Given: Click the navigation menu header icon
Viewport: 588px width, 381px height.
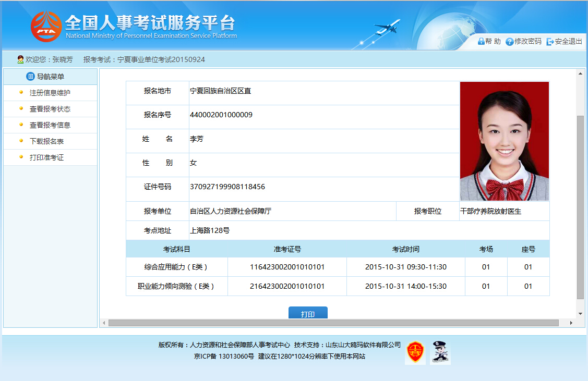Looking at the screenshot, I should pos(30,77).
